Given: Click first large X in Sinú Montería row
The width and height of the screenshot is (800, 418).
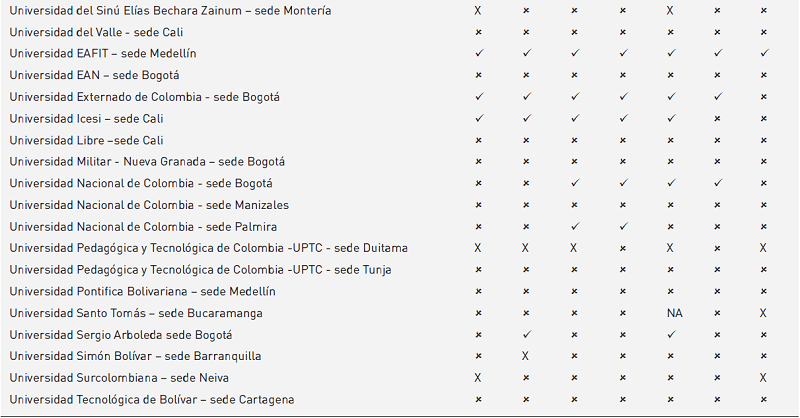Looking at the screenshot, I should (x=478, y=10).
